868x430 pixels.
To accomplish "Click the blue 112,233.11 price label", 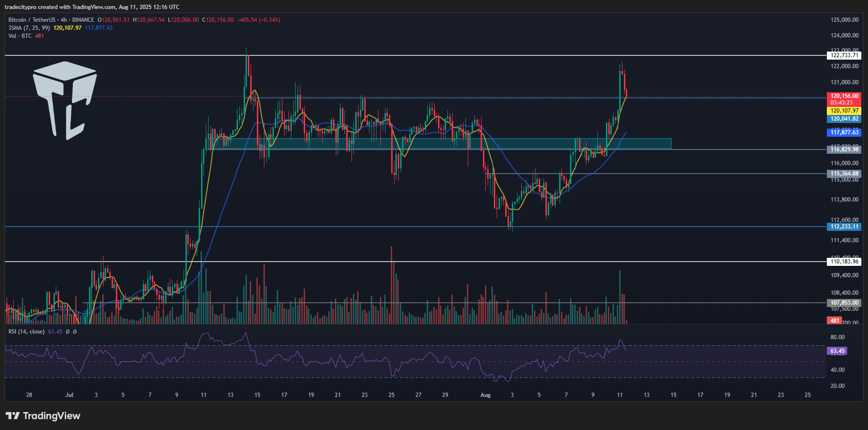I will [x=844, y=227].
